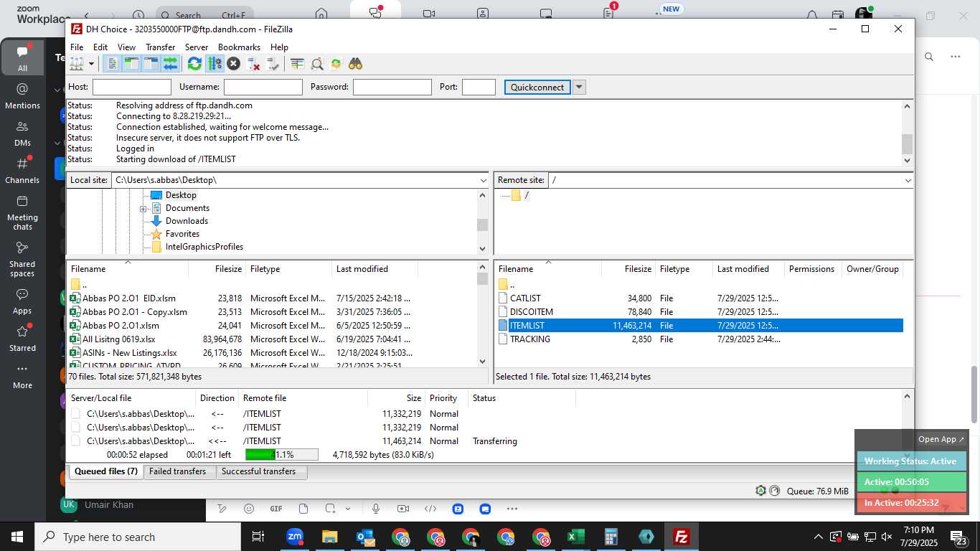Image resolution: width=980 pixels, height=551 pixels.
Task: Select the Downloads folder in local tree
Action: click(187, 221)
